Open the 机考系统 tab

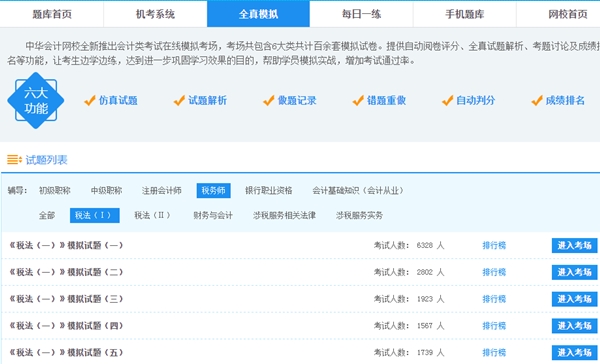click(155, 14)
